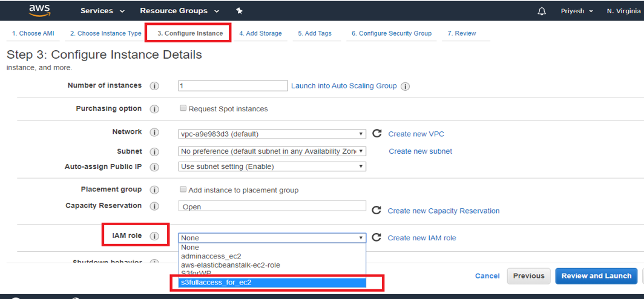Refresh the Capacity Reservation list icon
Viewport: 644px width, 299px height.
(376, 211)
